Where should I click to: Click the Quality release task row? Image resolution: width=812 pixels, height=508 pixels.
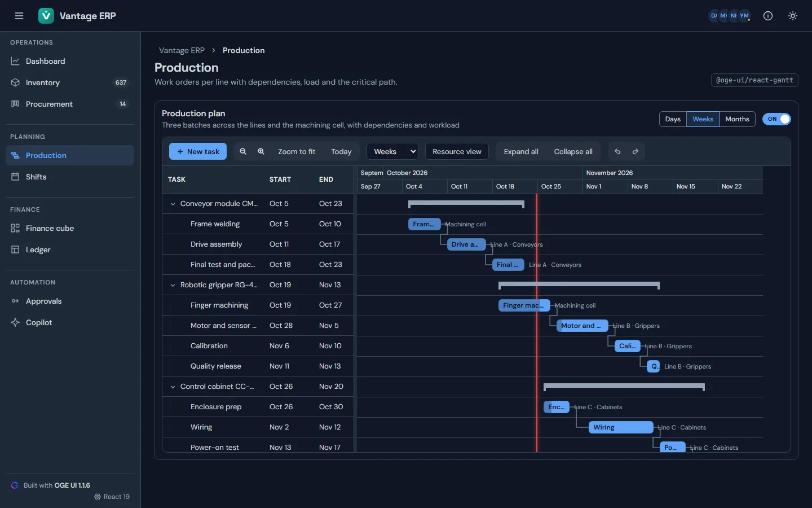click(258, 366)
